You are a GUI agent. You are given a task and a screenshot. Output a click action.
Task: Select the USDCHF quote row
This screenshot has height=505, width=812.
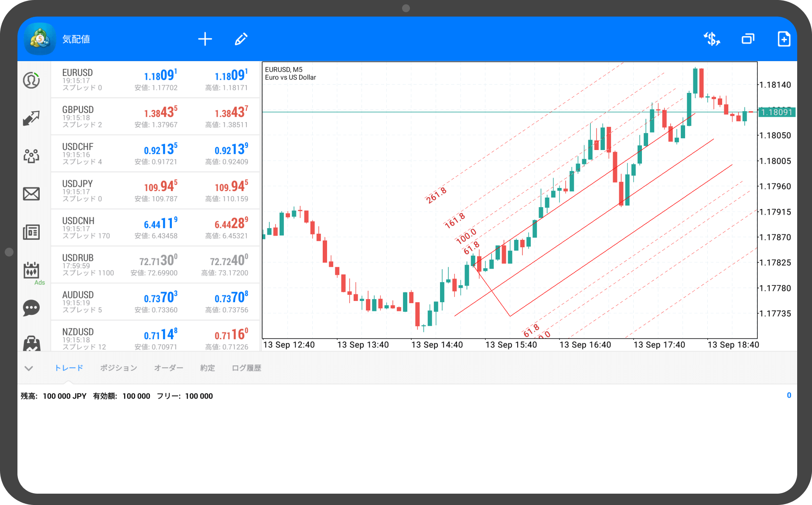(155, 154)
